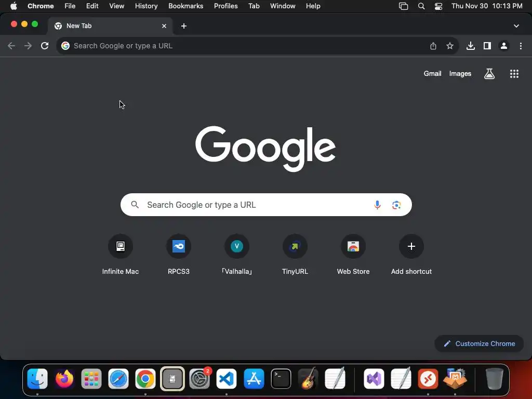Open the Images link
This screenshot has height=399, width=532.
tap(460, 74)
